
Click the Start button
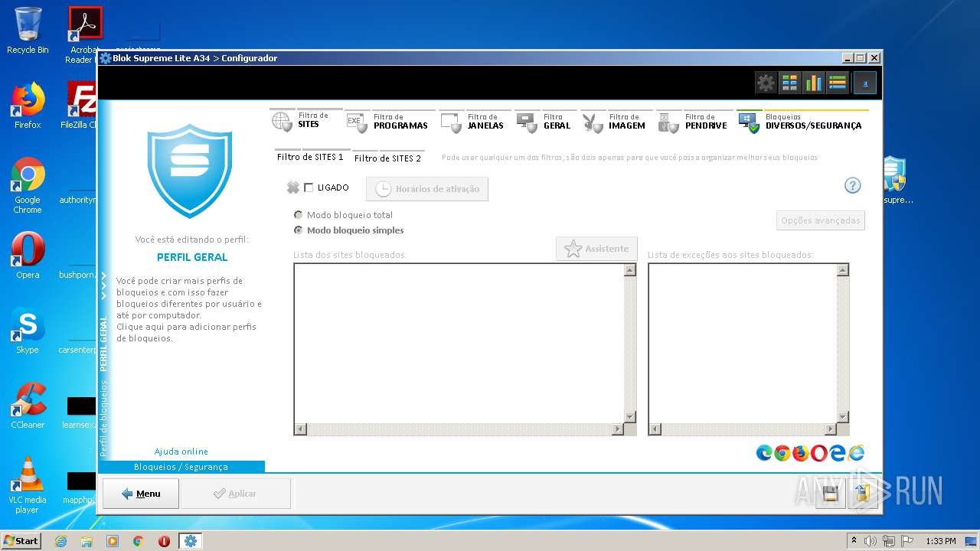[21, 540]
